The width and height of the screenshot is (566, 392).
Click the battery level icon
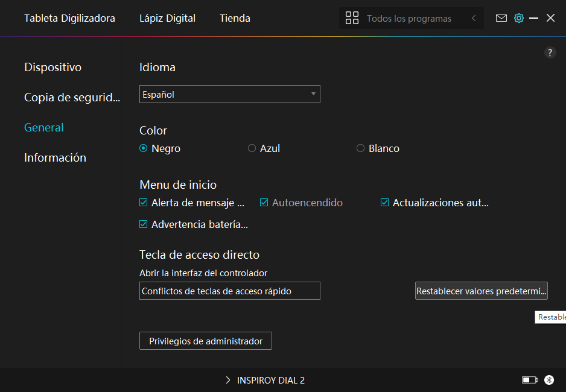pos(530,380)
